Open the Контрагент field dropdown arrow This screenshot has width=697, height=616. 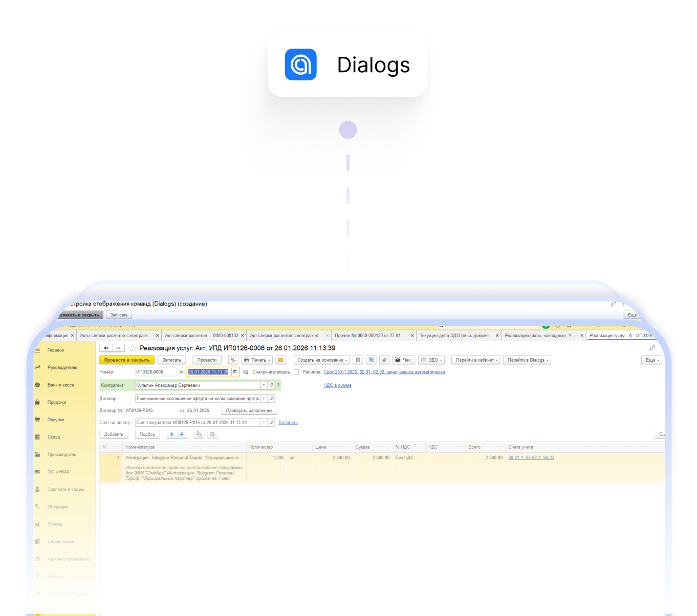tap(264, 385)
